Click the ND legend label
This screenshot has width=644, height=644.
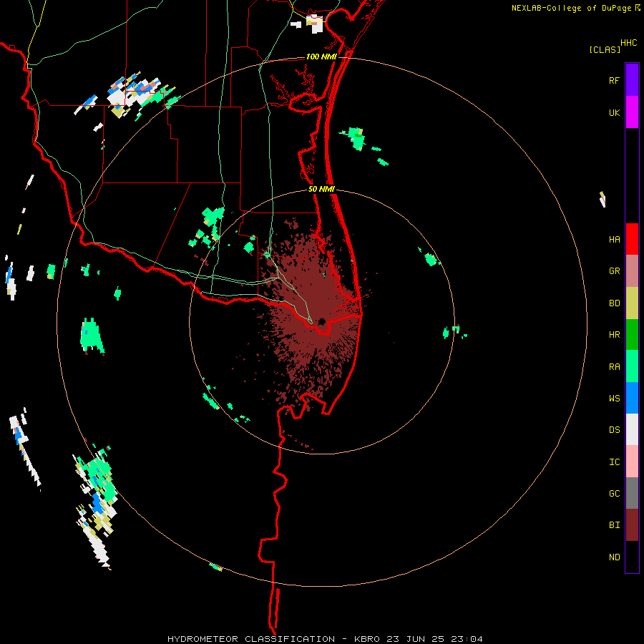[614, 557]
